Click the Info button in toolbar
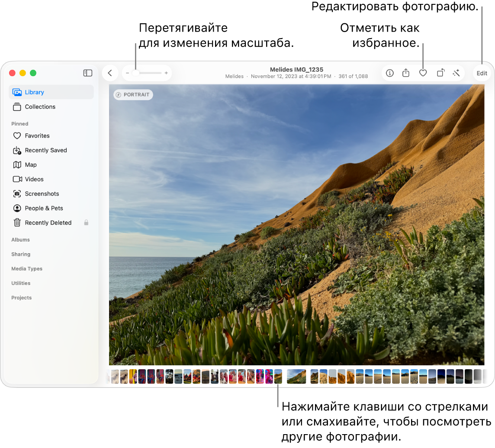Viewport: 495px width, 448px height. (390, 73)
